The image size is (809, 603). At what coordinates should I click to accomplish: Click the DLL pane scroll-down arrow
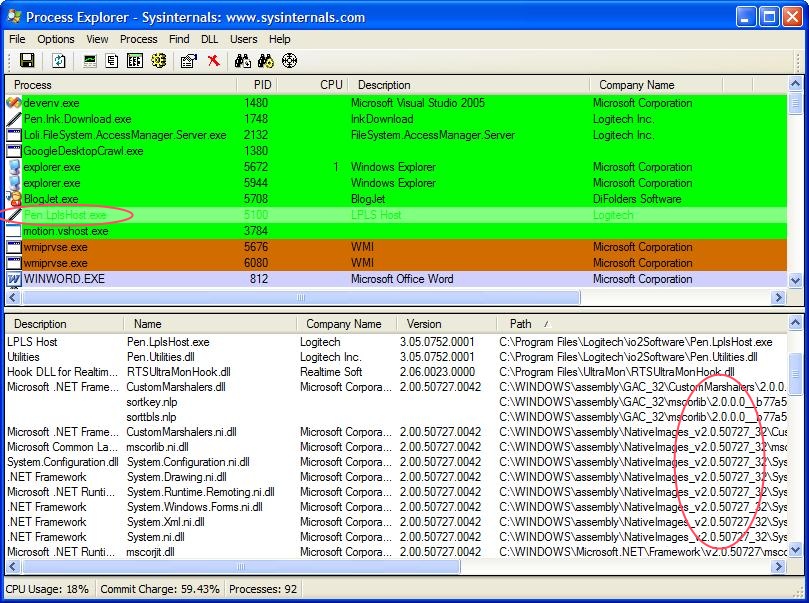click(x=795, y=550)
